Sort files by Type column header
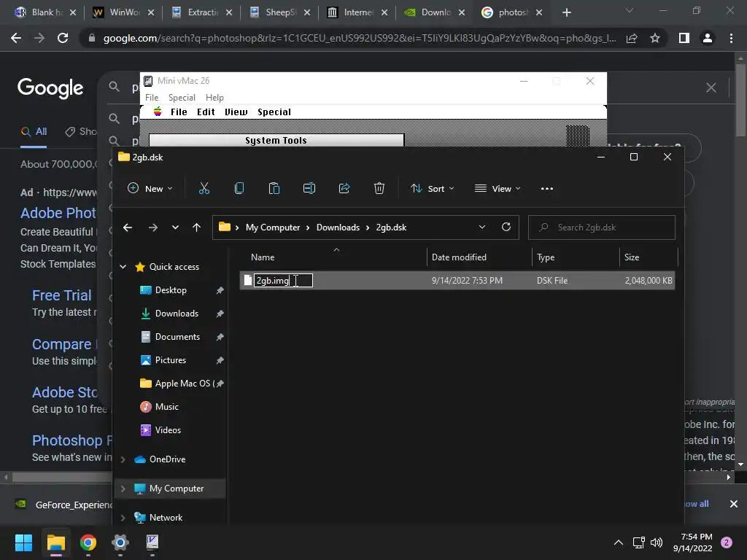747x560 pixels. (546, 257)
